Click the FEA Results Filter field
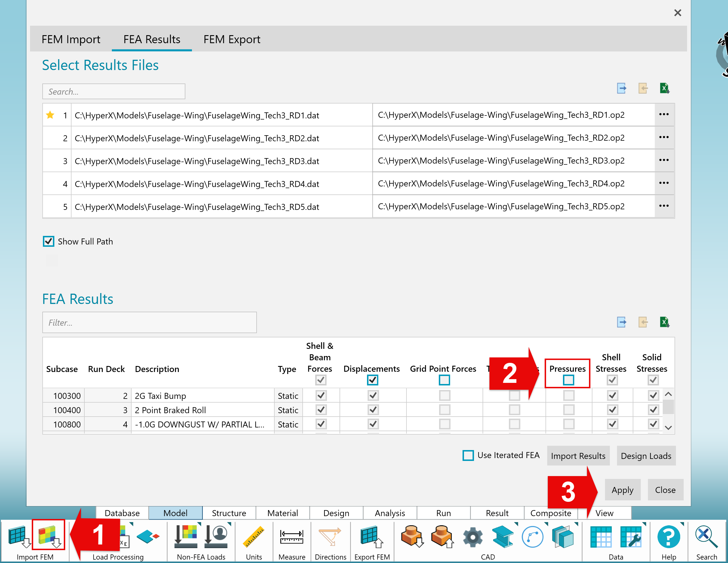The height and width of the screenshot is (563, 728). pyautogui.click(x=149, y=323)
